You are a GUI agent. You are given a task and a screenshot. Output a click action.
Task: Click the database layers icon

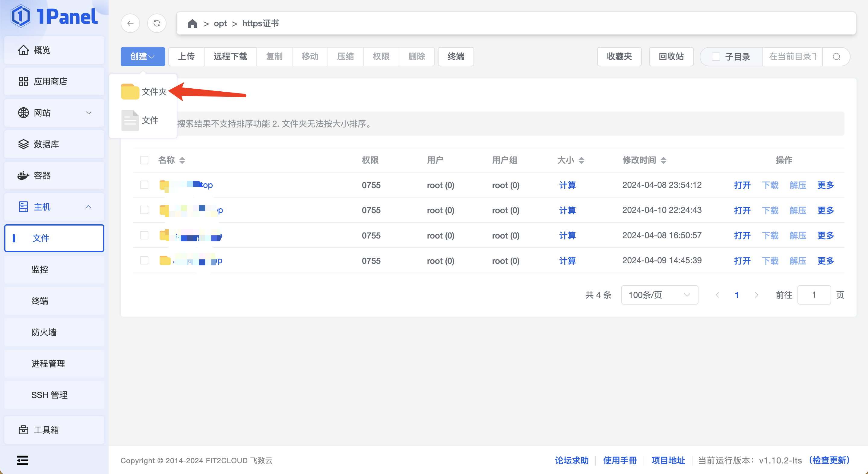[x=23, y=144]
